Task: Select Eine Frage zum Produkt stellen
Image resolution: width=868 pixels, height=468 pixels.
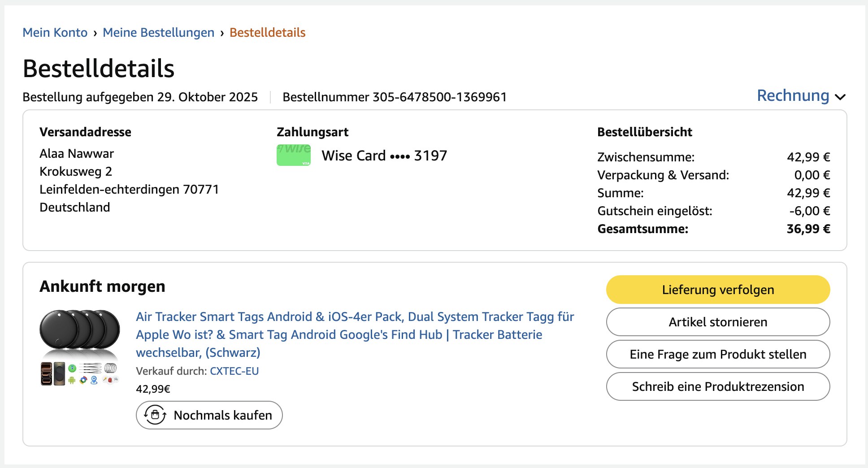Action: [717, 354]
